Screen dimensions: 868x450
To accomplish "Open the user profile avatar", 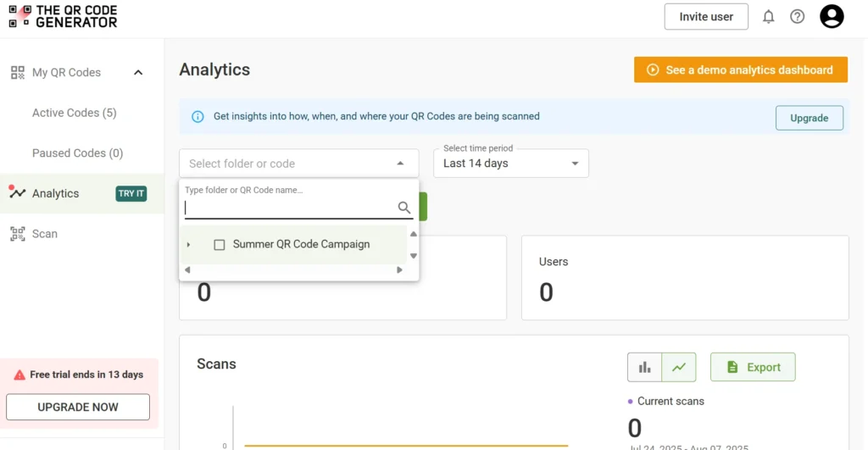I will coord(832,16).
